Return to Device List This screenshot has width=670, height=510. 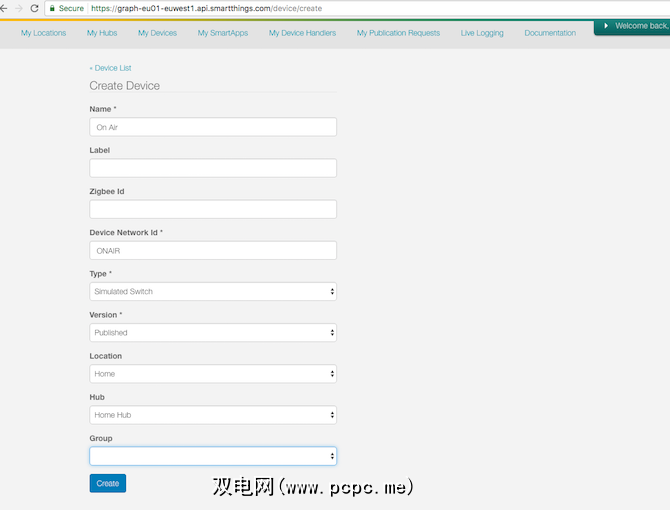coord(110,68)
